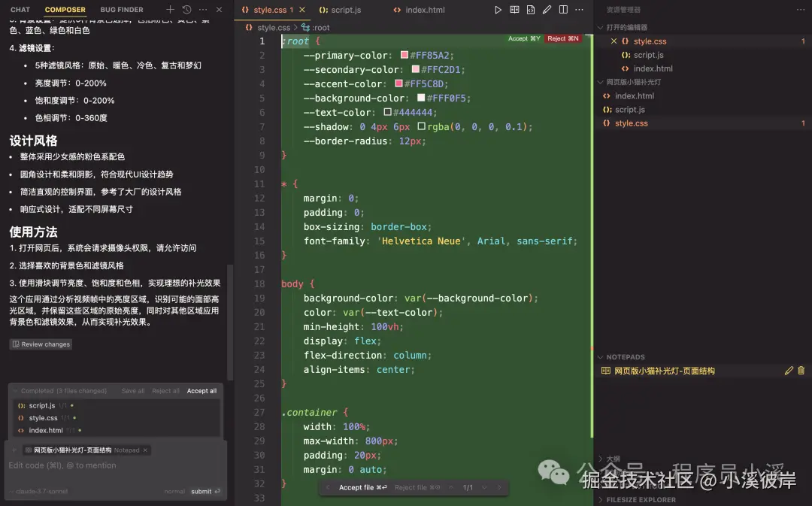
Task: Open the #FF5C8D accent color swatch
Action: coord(398,83)
